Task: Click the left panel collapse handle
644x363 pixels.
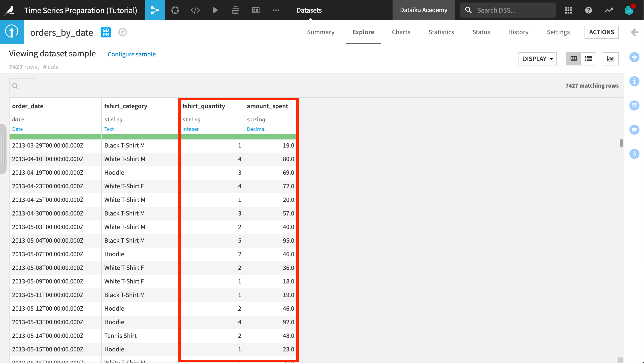Action: [x=3, y=149]
